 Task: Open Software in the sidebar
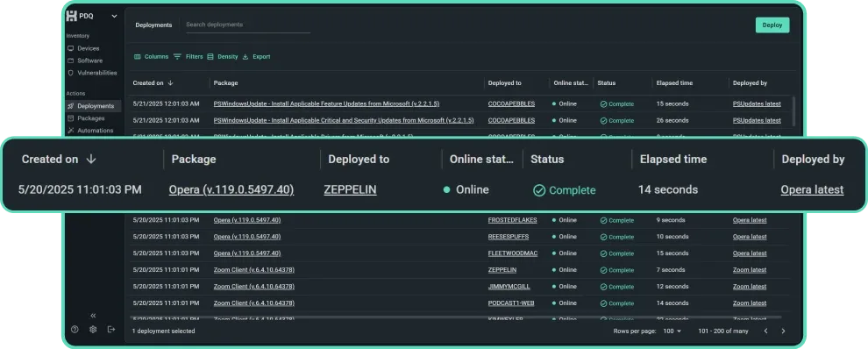click(89, 61)
